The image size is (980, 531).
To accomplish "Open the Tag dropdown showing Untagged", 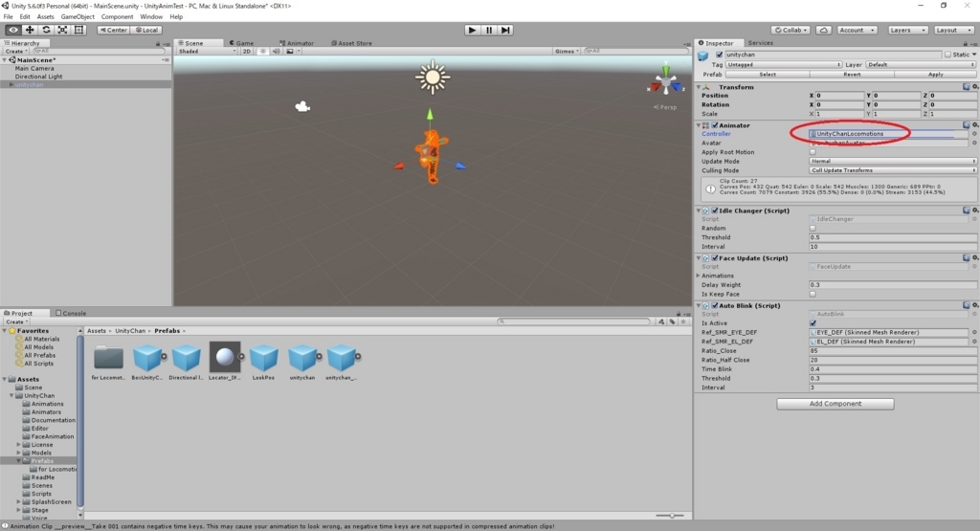I will click(784, 64).
